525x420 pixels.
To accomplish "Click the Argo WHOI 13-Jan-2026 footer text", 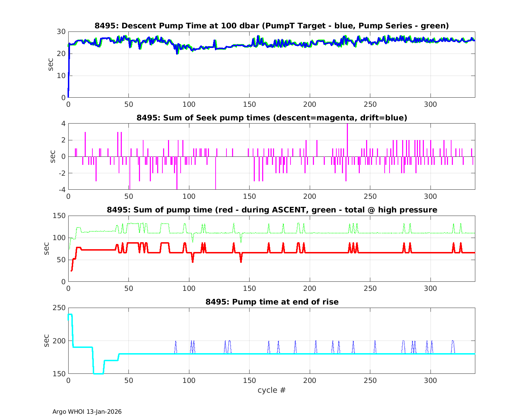I will [x=87, y=412].
